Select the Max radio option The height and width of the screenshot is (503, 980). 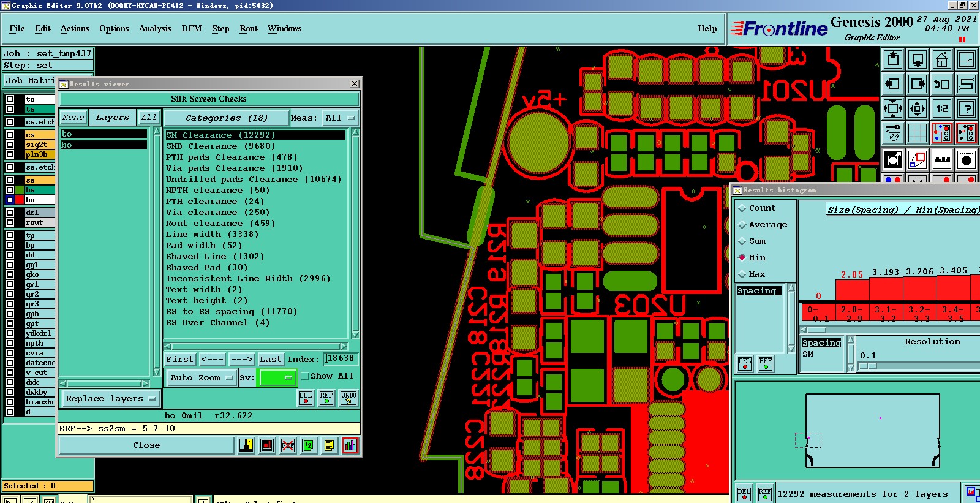tap(742, 274)
